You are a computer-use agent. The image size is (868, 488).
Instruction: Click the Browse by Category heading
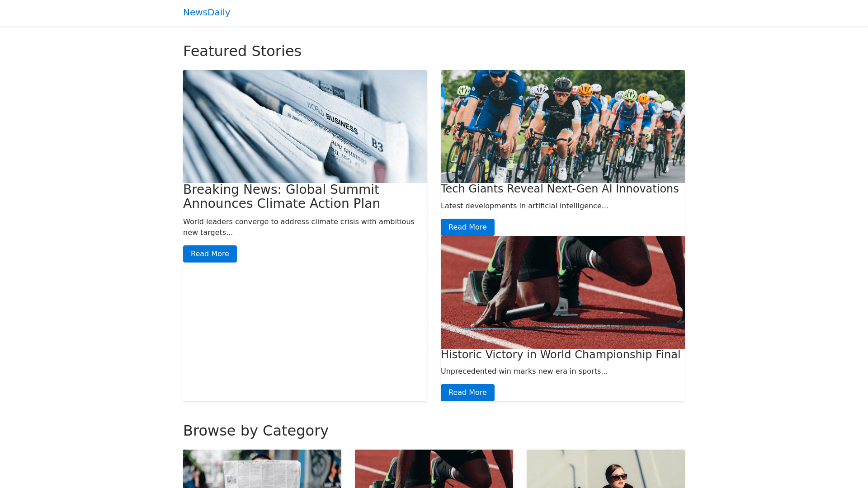pos(256,431)
